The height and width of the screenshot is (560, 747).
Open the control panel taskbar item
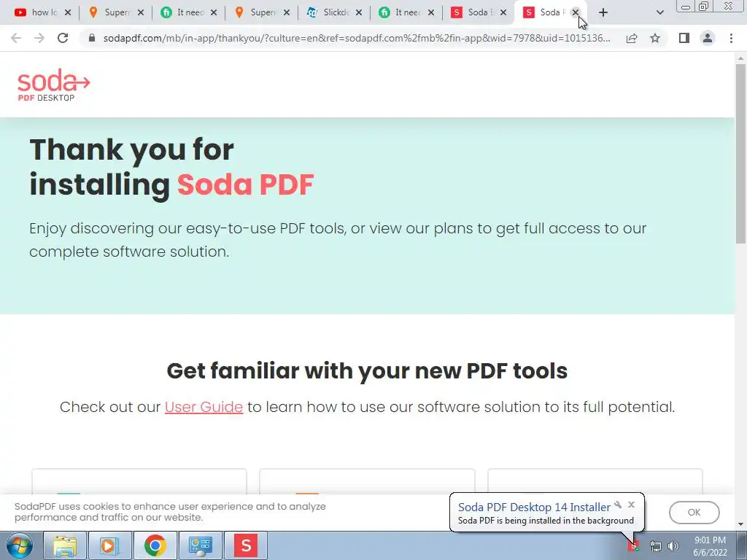(200, 545)
